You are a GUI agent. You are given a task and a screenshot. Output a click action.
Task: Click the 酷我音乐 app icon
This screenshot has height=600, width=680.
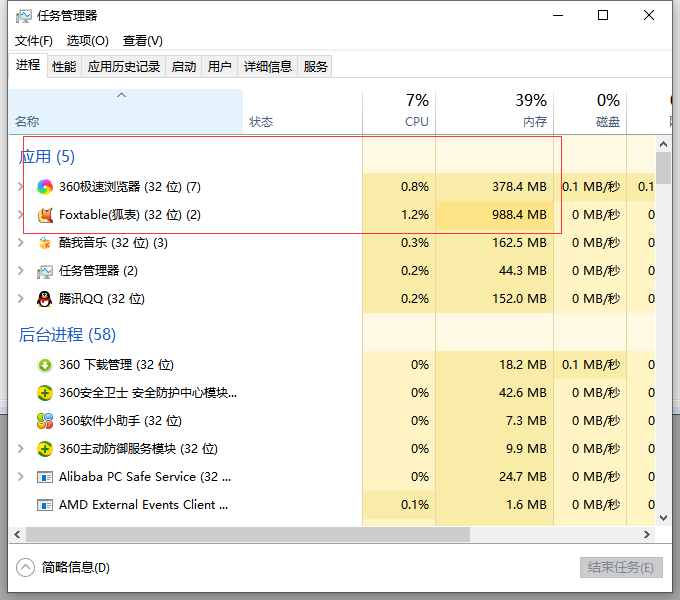point(45,243)
